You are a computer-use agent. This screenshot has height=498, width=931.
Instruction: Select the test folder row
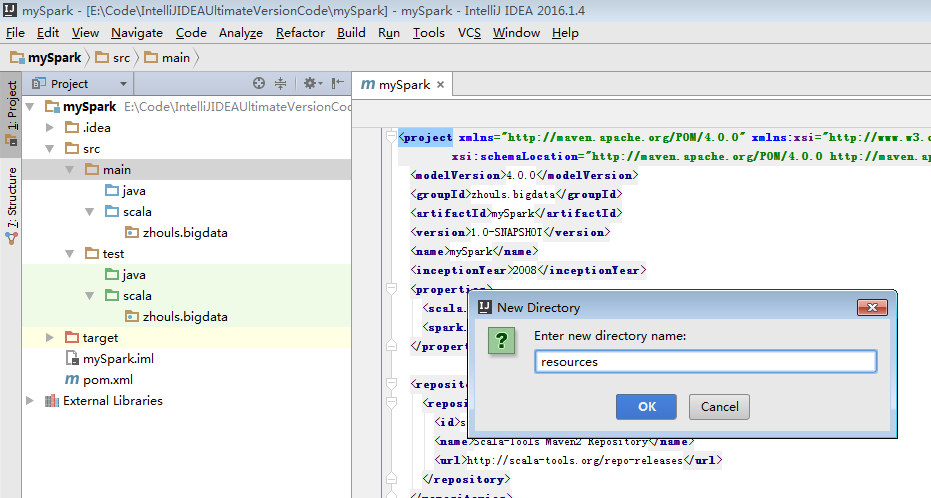pyautogui.click(x=186, y=253)
